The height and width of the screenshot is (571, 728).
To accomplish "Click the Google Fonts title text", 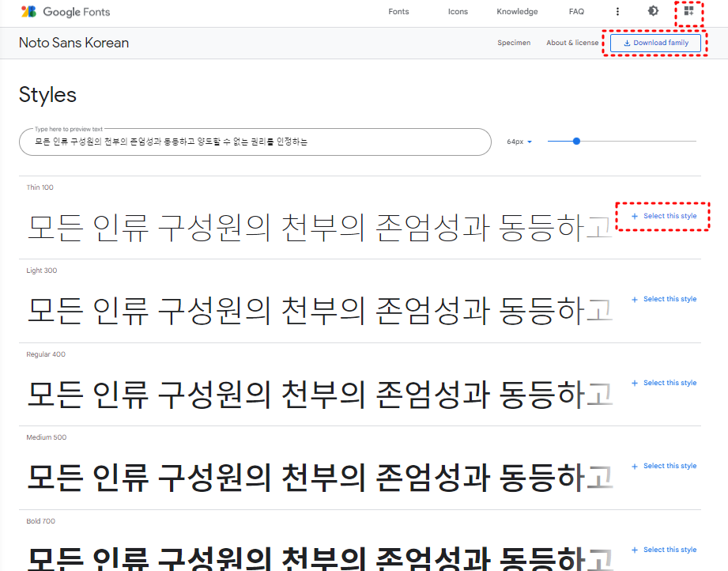I will pos(77,12).
